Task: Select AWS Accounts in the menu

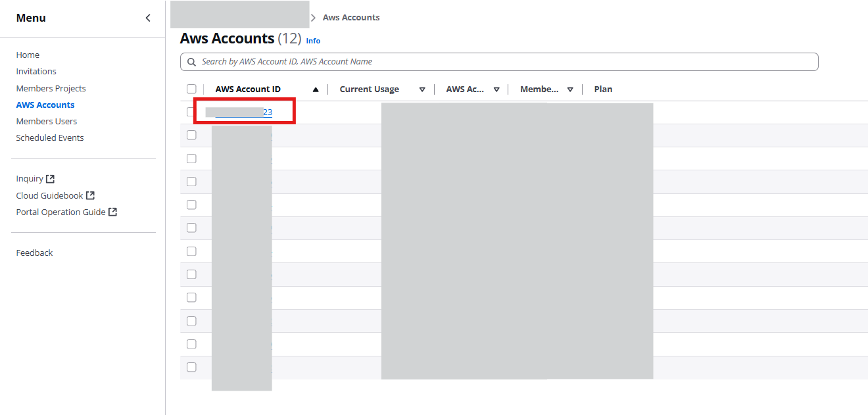Action: 45,105
